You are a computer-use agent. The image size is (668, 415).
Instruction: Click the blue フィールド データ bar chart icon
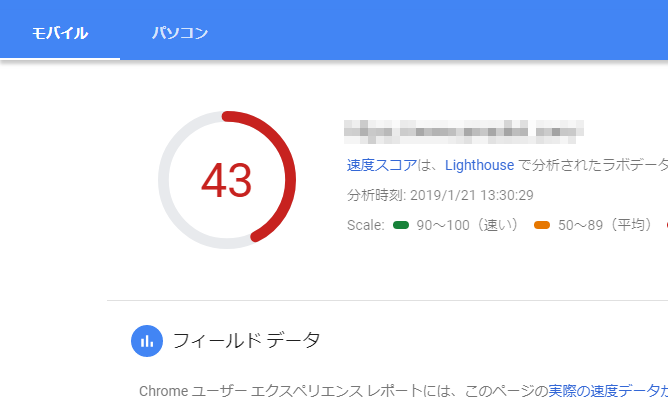coord(147,341)
